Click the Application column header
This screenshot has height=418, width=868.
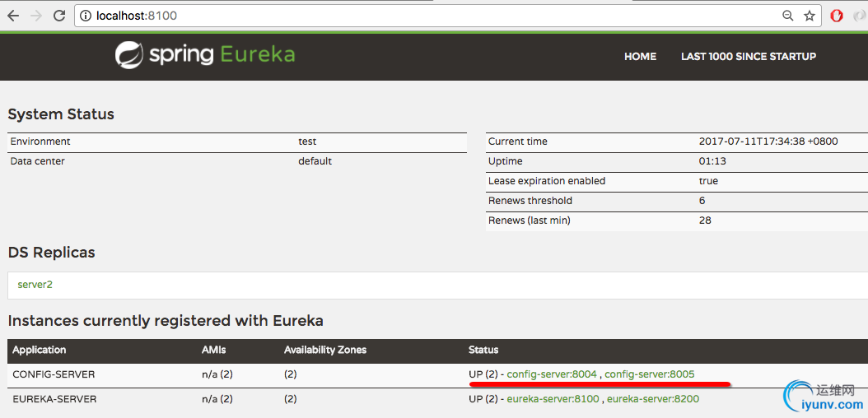point(40,350)
